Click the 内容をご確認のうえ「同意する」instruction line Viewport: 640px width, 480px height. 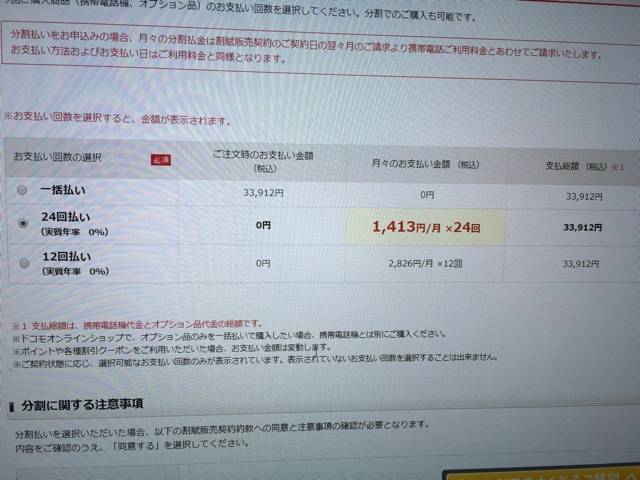[x=132, y=446]
